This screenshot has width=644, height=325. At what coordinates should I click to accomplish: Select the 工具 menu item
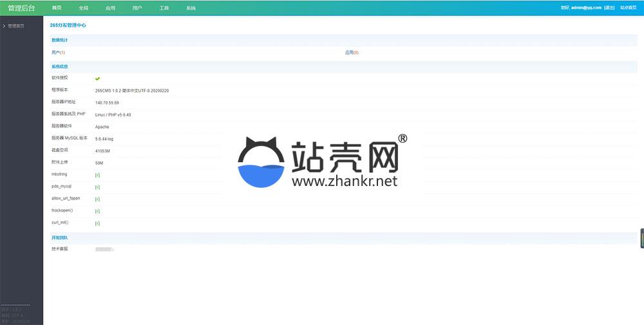point(164,8)
